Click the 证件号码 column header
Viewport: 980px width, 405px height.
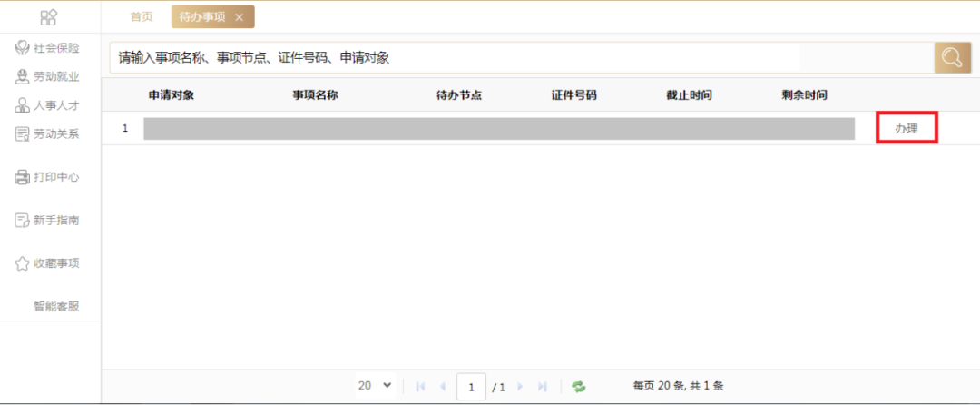coord(573,95)
